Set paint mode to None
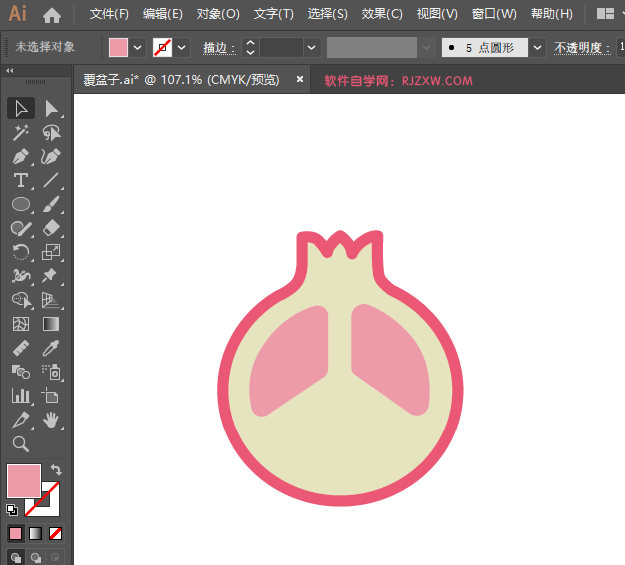The width and height of the screenshot is (625, 565). click(x=56, y=533)
